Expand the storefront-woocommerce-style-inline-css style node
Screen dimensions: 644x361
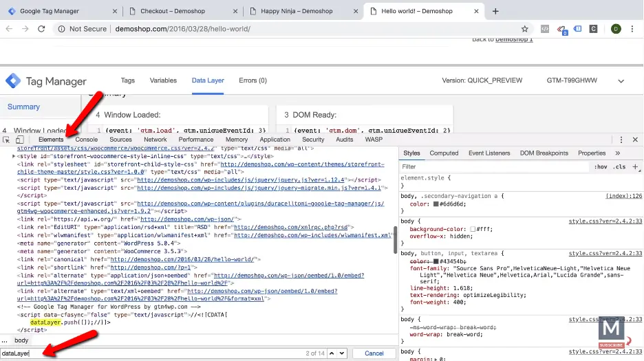pos(14,157)
